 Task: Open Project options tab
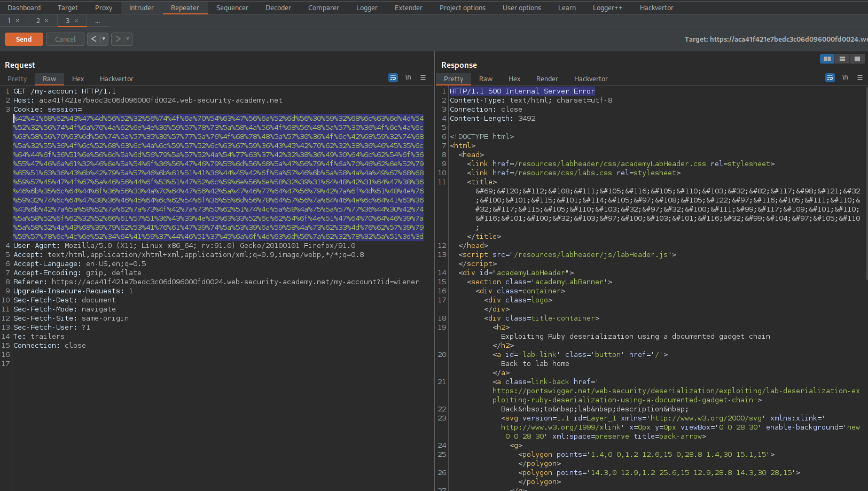(463, 7)
